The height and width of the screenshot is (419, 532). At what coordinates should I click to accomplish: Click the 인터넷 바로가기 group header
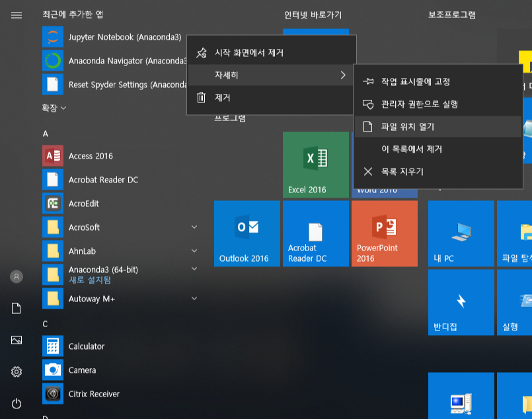313,15
